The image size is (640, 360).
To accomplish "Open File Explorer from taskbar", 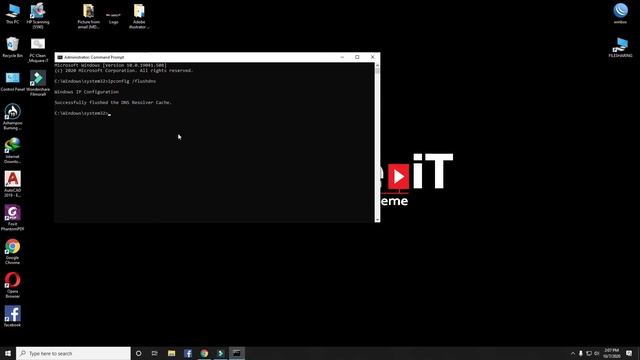I will click(x=171, y=353).
